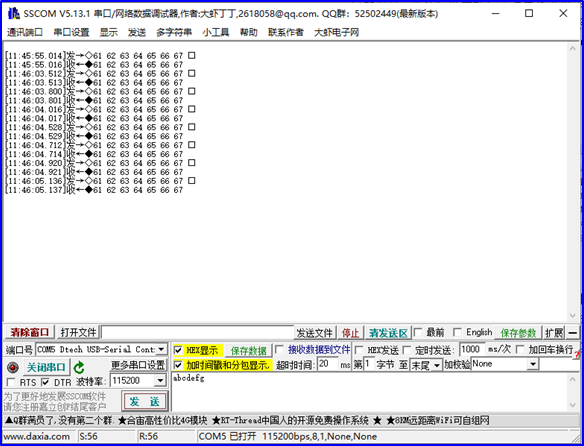Expand the 波特率 115200 baud rate dropdown
This screenshot has height=446, width=584.
160,380
